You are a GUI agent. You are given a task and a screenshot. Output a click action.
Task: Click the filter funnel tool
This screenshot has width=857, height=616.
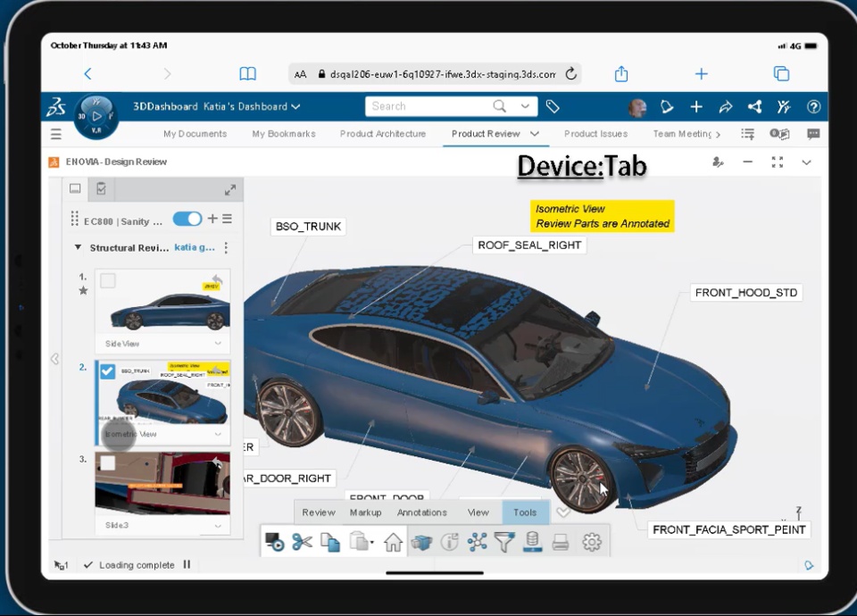click(503, 542)
